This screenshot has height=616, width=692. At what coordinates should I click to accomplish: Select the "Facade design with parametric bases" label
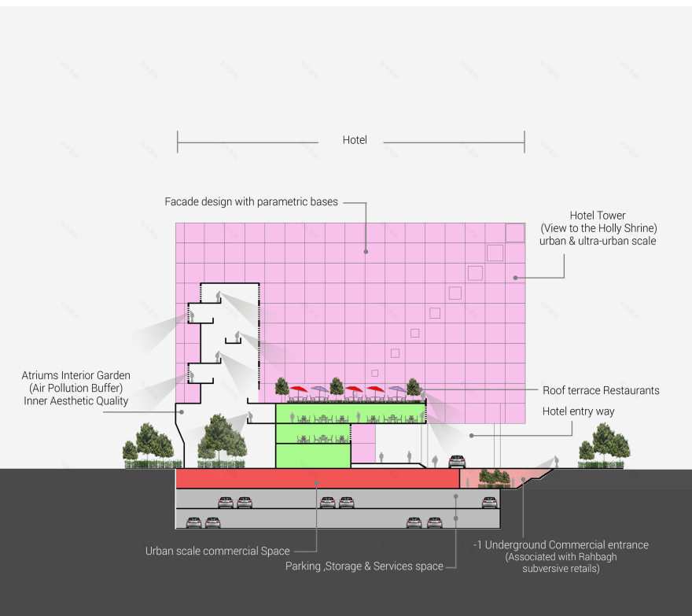point(251,202)
